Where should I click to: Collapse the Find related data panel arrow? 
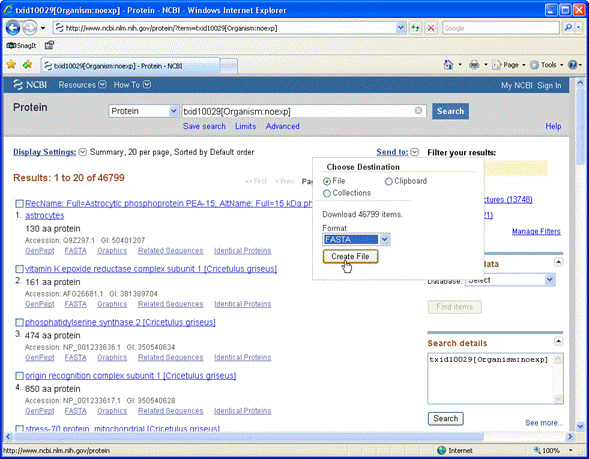tap(559, 262)
